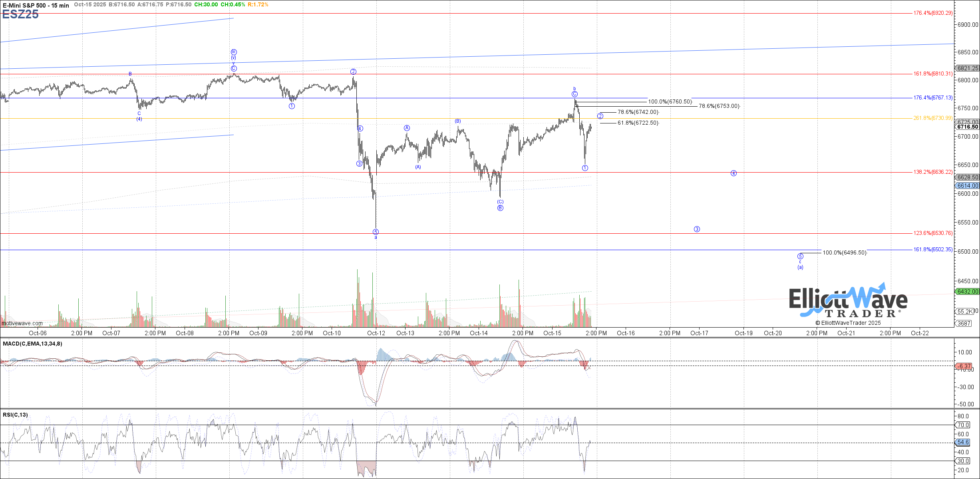980x479 pixels.
Task: Select the RSI(C,13) study title
Action: 15,415
